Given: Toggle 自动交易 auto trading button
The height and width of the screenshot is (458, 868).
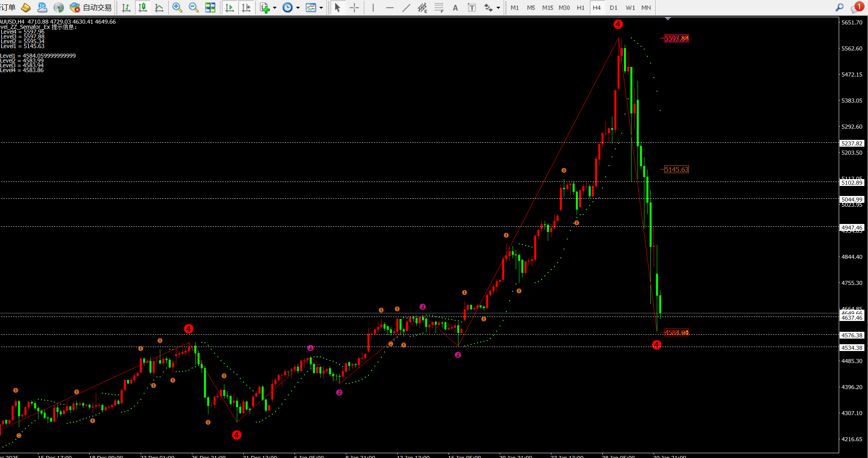Looking at the screenshot, I should [91, 7].
